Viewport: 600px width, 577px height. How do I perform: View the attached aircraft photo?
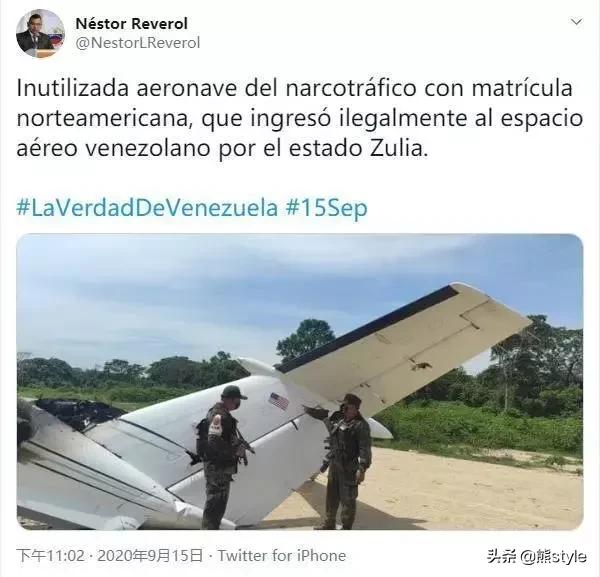[x=300, y=382]
